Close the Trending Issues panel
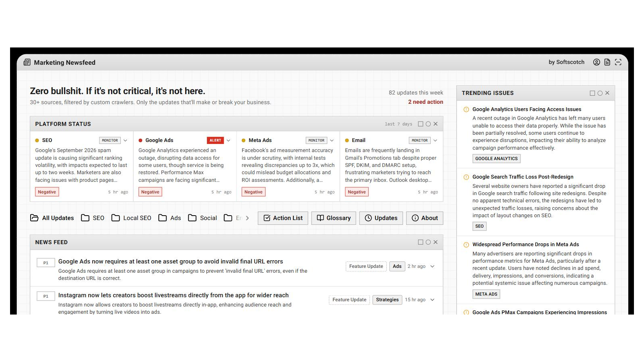Viewport: 644px width, 362px height. click(607, 93)
